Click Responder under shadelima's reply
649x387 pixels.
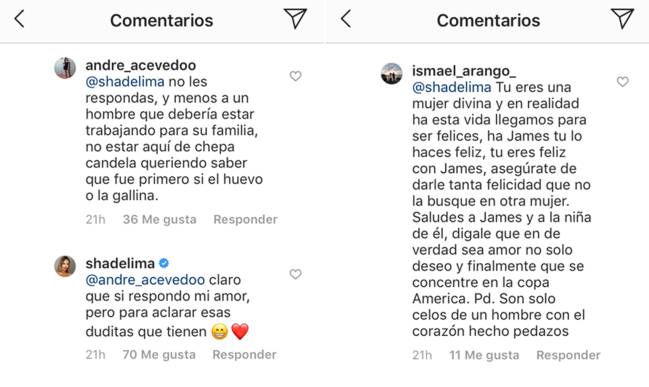pos(245,355)
